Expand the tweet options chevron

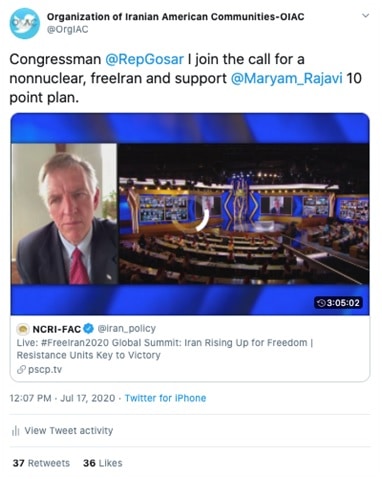366,16
